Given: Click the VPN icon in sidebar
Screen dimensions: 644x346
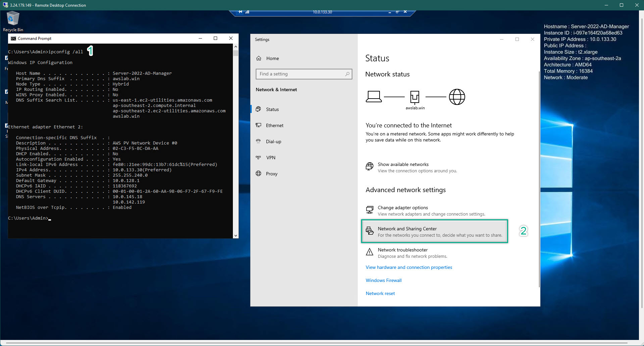Looking at the screenshot, I should pyautogui.click(x=258, y=158).
